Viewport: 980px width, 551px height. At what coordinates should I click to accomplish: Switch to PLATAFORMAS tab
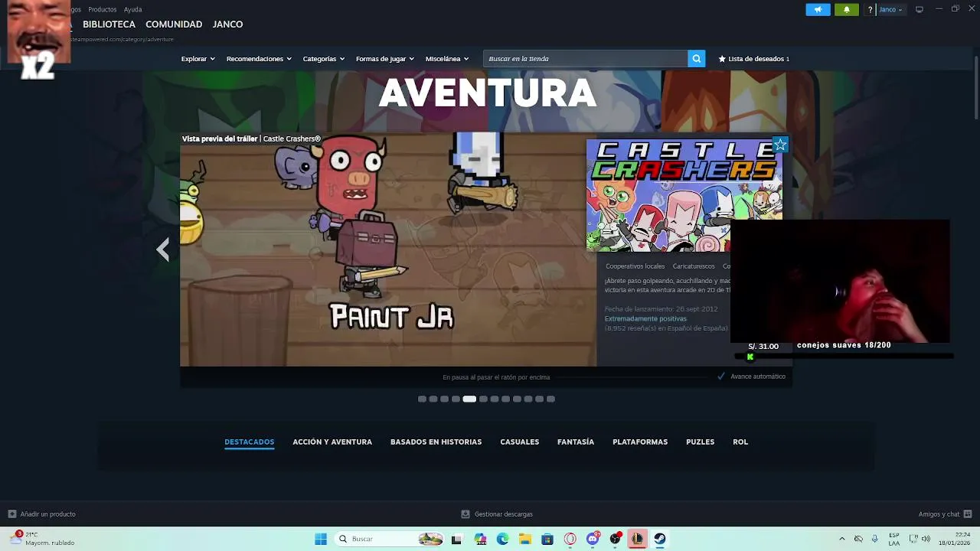640,442
